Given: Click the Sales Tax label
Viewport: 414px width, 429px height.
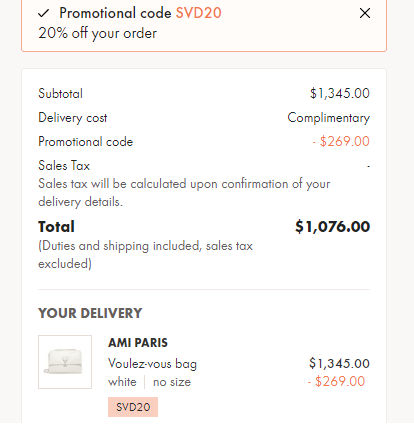Looking at the screenshot, I should (64, 166).
